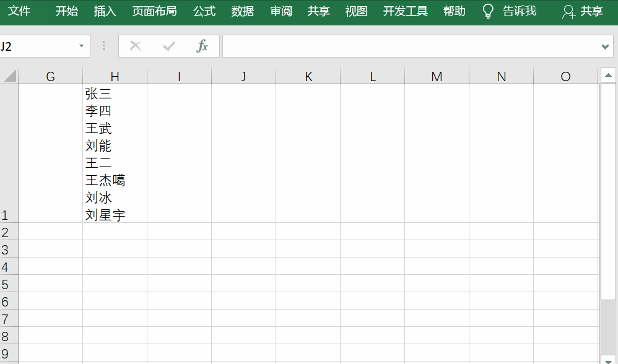
Task: Expand the formula bar with the right chevron
Action: click(x=604, y=46)
